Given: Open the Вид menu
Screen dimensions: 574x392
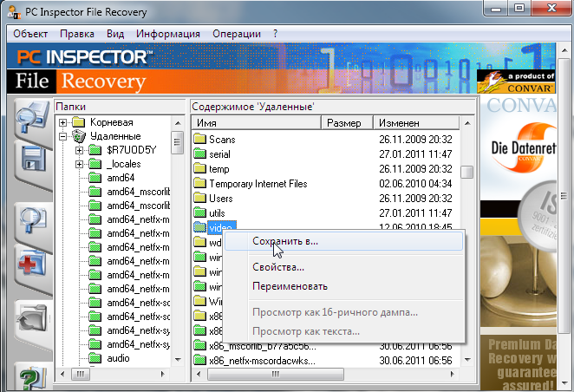Looking at the screenshot, I should click(115, 34).
